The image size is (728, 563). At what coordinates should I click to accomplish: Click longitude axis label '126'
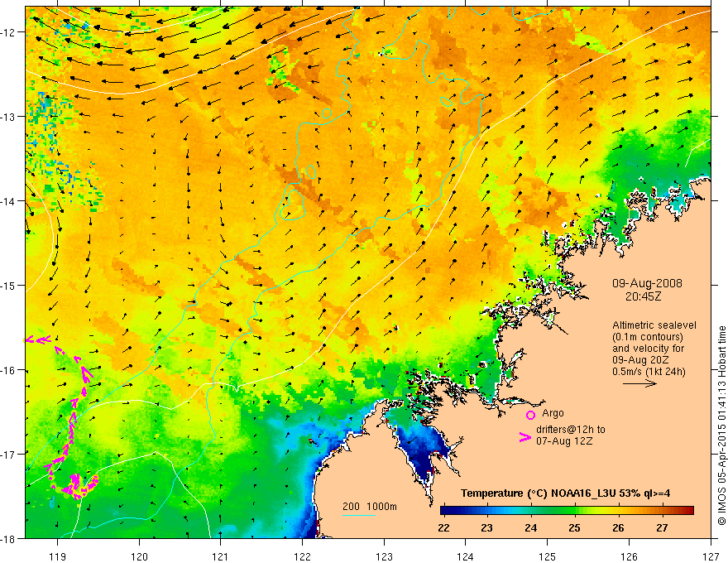click(x=629, y=556)
